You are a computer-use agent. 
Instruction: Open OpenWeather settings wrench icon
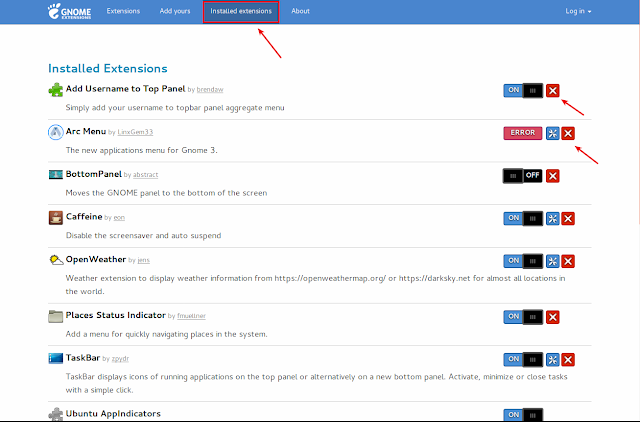[553, 261]
